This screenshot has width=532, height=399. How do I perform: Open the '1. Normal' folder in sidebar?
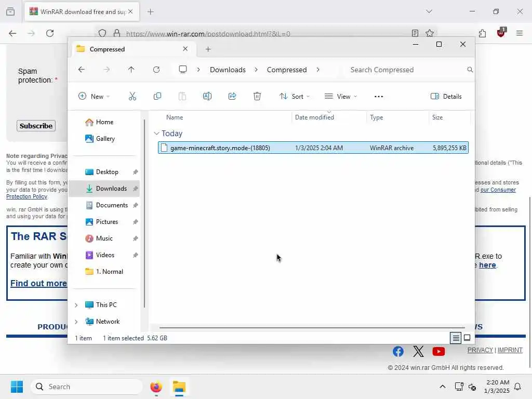104,271
